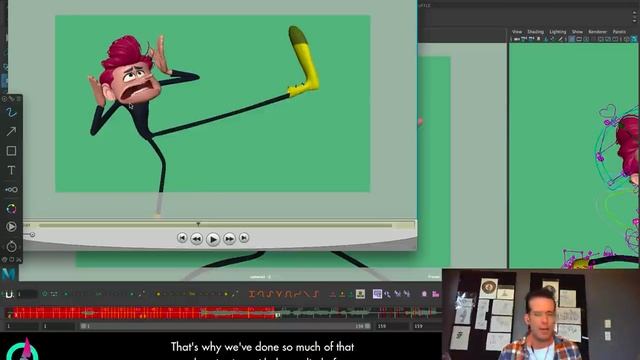
Task: Click the range slider bar below the timeline
Action: click(x=225, y=326)
